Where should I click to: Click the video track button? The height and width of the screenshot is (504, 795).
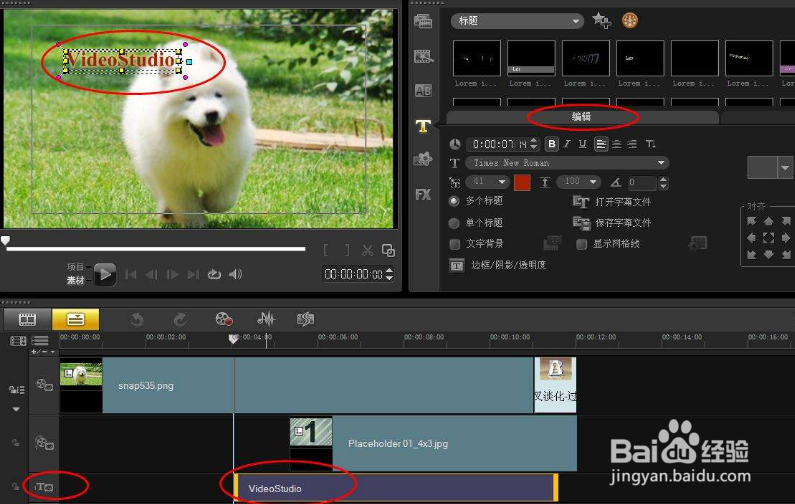(44, 385)
